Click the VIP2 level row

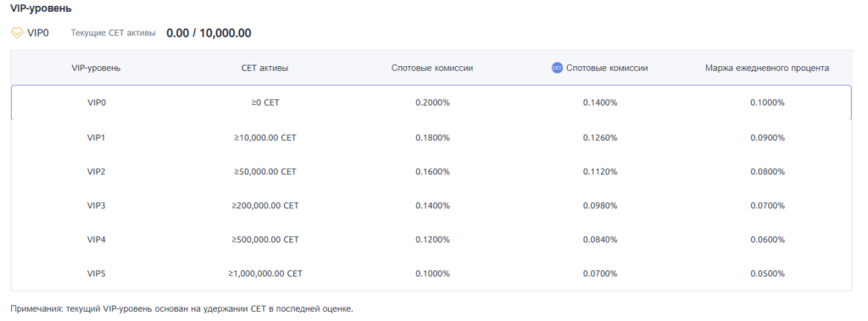click(x=431, y=172)
